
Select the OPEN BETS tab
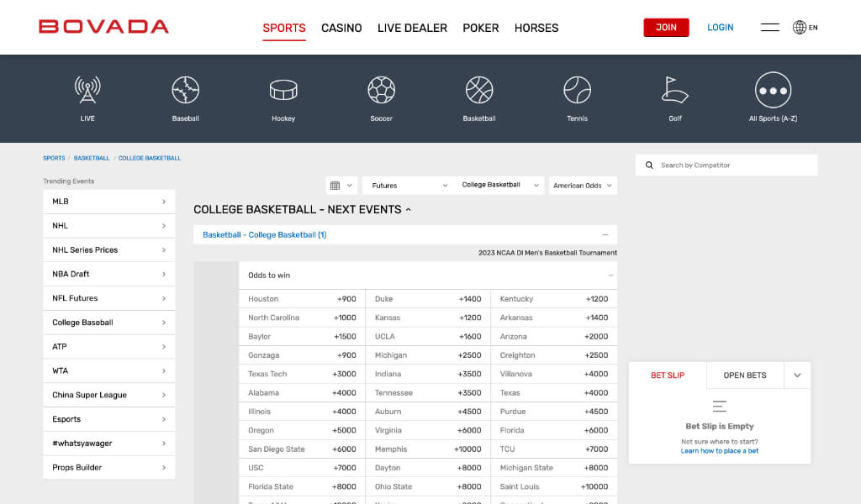(745, 375)
